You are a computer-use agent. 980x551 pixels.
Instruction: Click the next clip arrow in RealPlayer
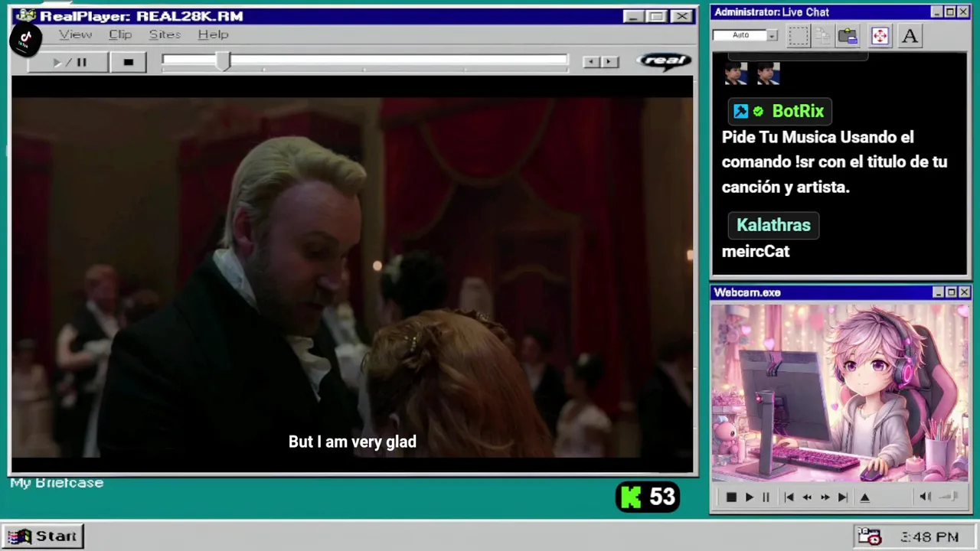click(609, 62)
